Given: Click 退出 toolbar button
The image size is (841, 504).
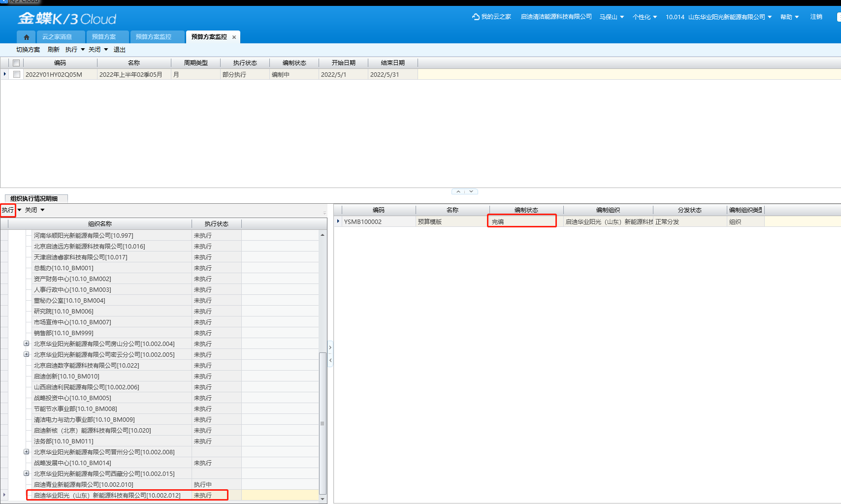Looking at the screenshot, I should [120, 50].
